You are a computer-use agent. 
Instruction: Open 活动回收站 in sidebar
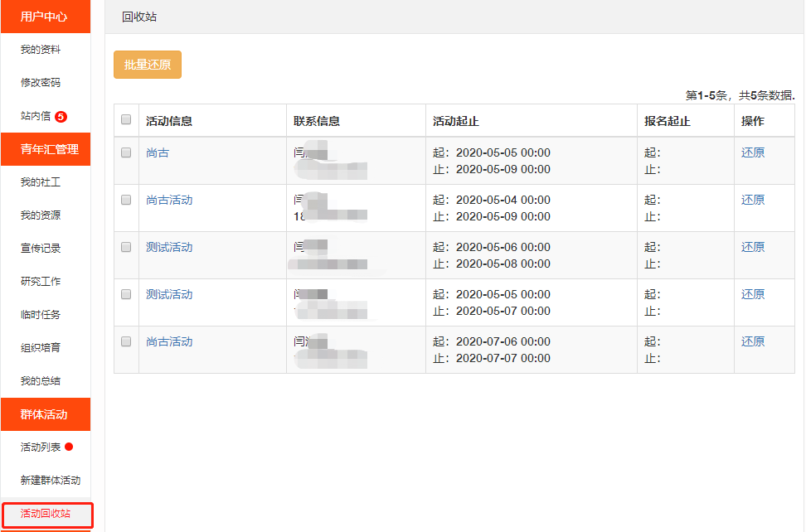(46, 514)
